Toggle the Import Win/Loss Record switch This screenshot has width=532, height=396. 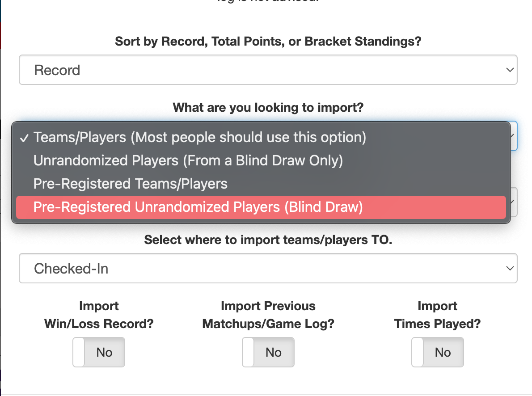click(99, 352)
